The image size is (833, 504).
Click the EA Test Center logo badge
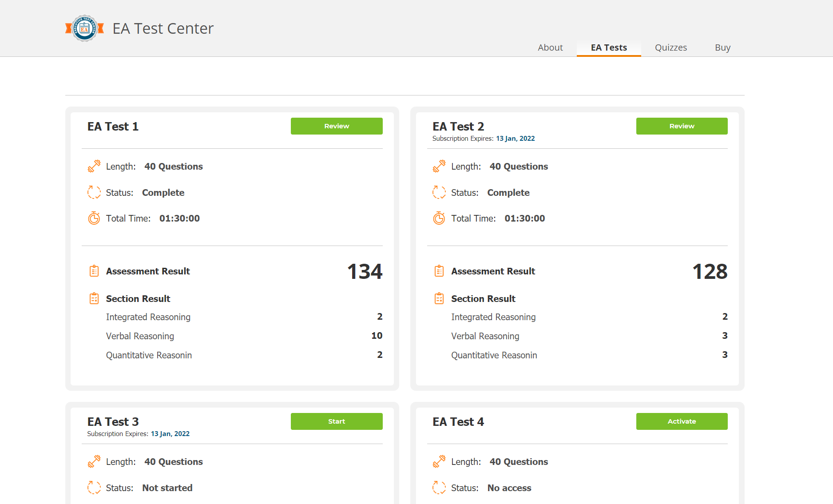click(x=84, y=28)
